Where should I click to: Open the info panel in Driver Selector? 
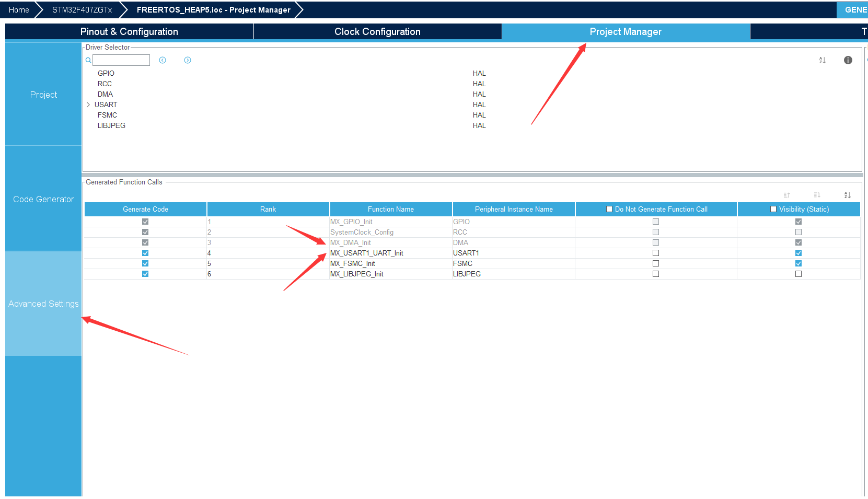(x=848, y=60)
